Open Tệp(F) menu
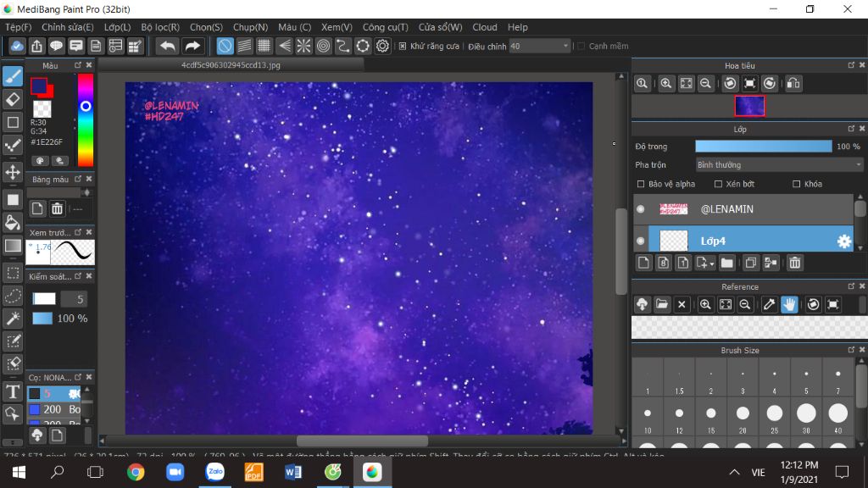Viewport: 868px width, 488px height. [x=19, y=27]
